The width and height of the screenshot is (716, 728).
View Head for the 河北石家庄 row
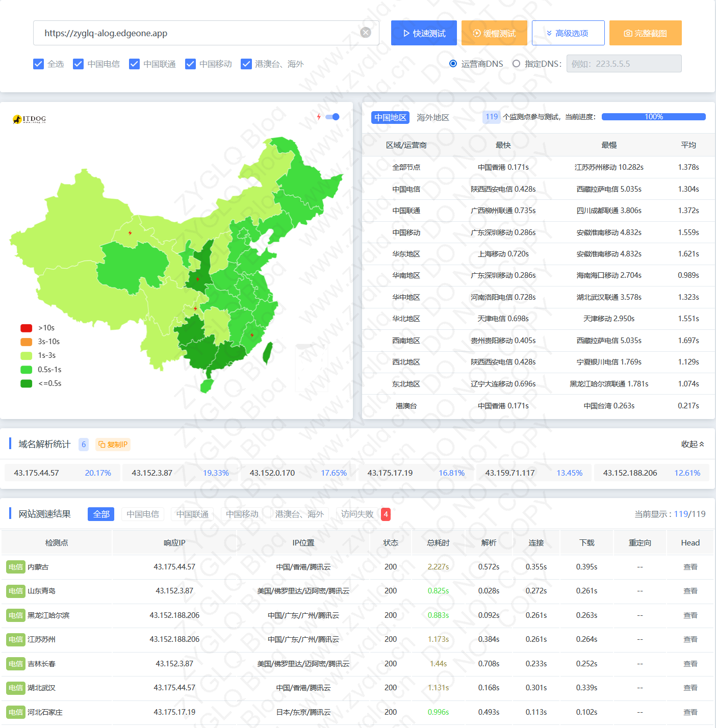point(691,712)
